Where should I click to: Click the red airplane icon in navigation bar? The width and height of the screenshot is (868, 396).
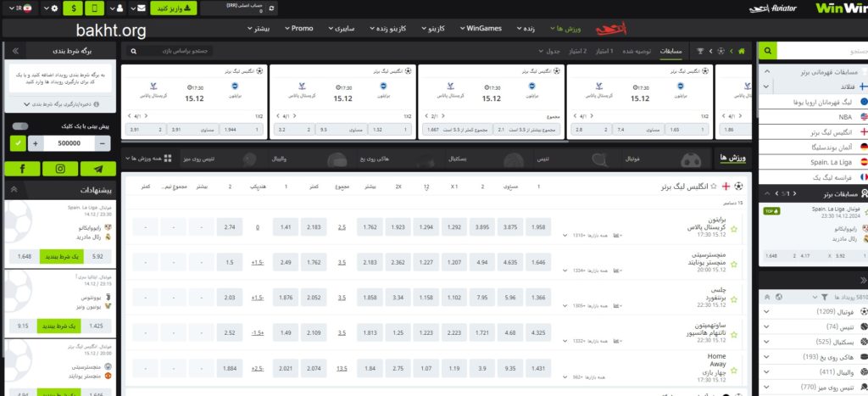coord(610,28)
